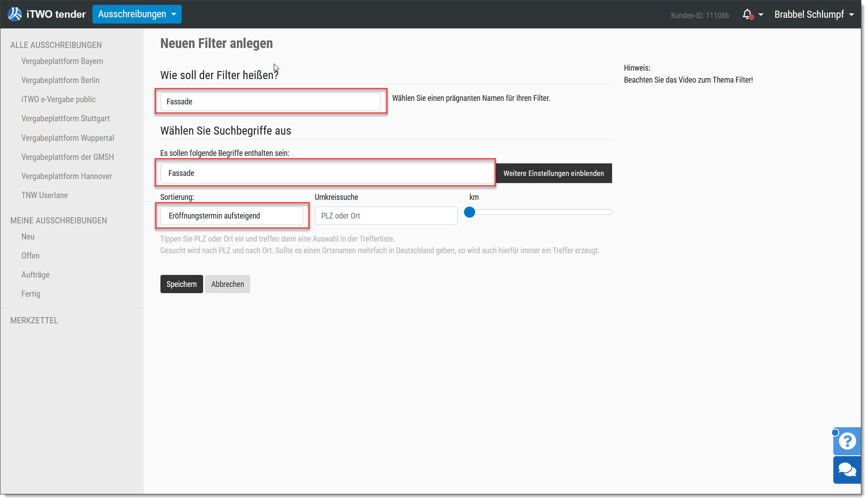Expand the notification bell dropdown arrow

click(761, 15)
